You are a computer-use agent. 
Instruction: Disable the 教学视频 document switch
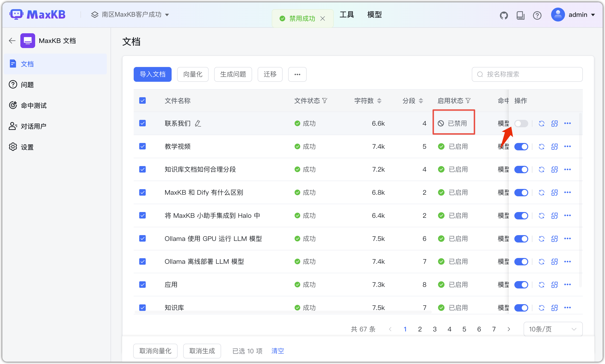coord(521,147)
